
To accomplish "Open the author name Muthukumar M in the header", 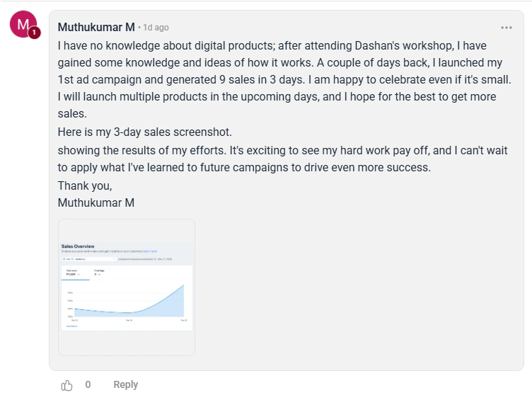I will coord(96,28).
